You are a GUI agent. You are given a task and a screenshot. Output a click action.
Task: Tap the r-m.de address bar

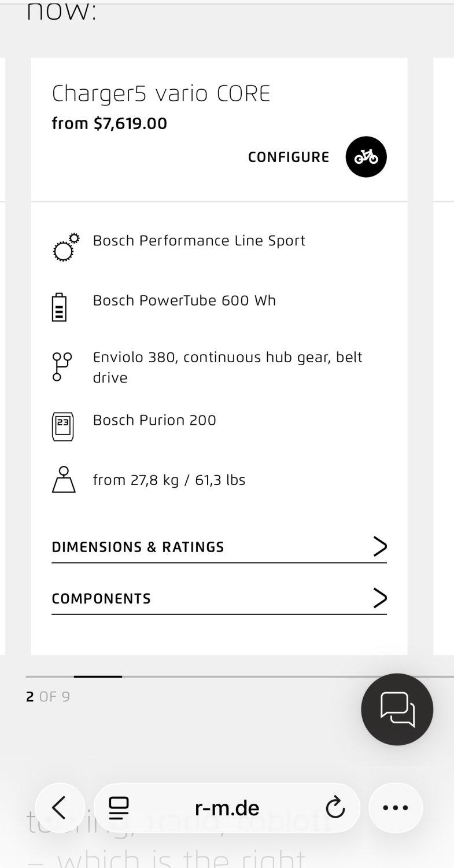point(227,807)
